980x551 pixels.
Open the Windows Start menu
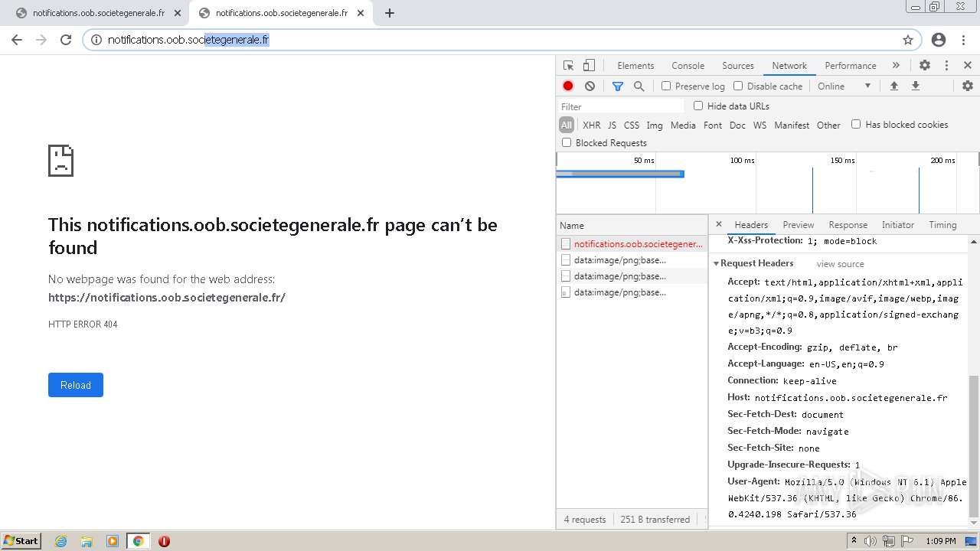pos(21,541)
